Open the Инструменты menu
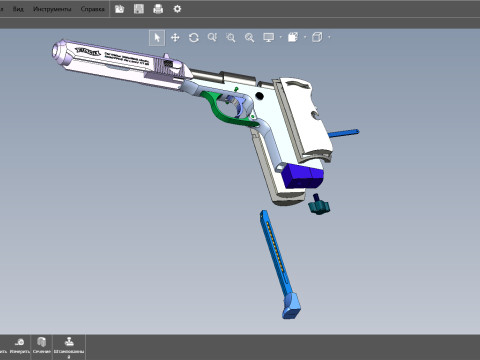480x360 pixels. [x=52, y=9]
